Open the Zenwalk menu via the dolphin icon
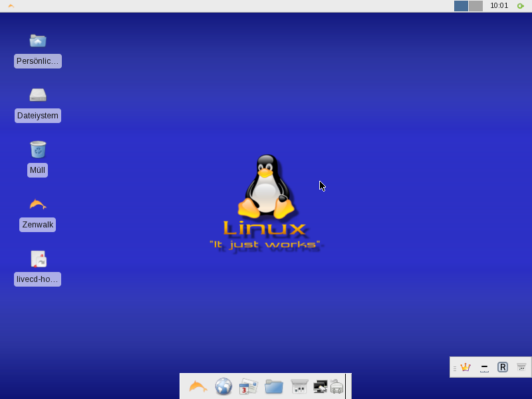Image resolution: width=532 pixels, height=399 pixels. [x=197, y=386]
